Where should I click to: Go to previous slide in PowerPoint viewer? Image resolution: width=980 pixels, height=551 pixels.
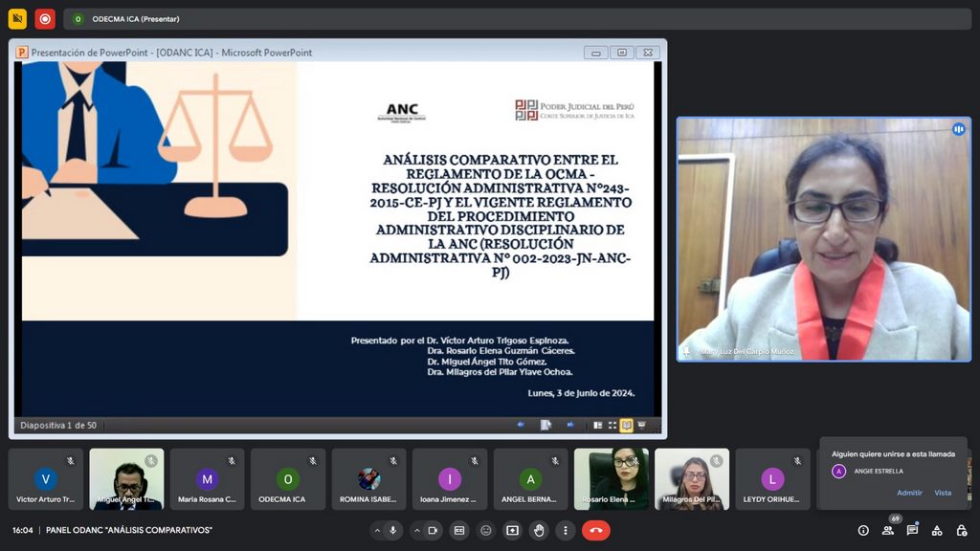point(521,425)
